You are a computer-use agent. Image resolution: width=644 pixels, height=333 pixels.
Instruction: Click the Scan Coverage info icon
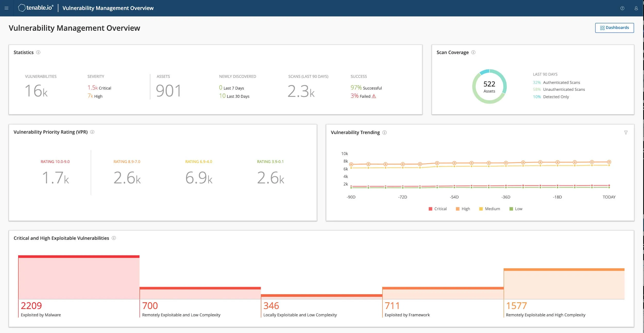tap(473, 52)
